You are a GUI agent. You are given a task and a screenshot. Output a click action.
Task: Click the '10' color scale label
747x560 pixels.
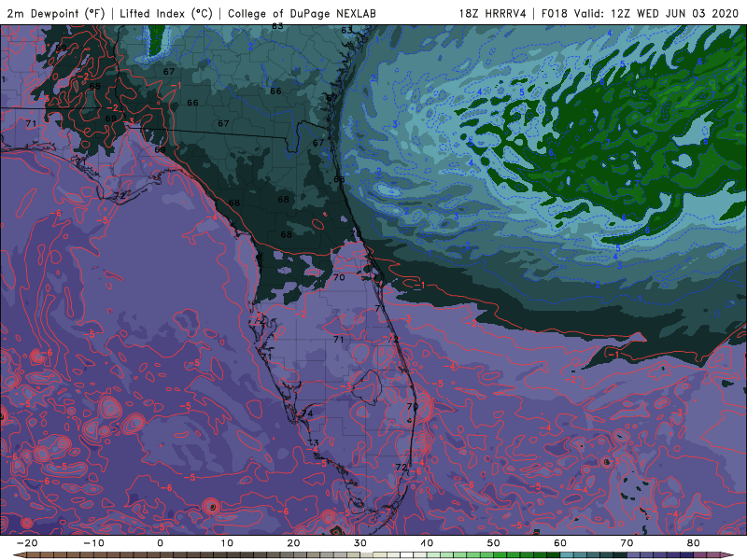point(227,543)
